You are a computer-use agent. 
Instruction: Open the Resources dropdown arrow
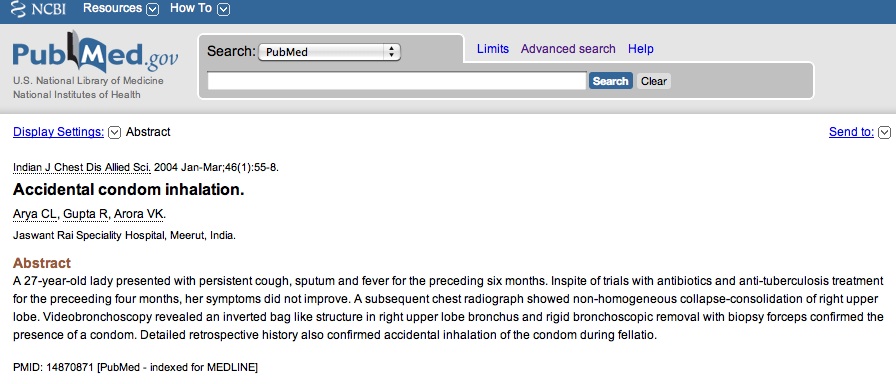152,9
